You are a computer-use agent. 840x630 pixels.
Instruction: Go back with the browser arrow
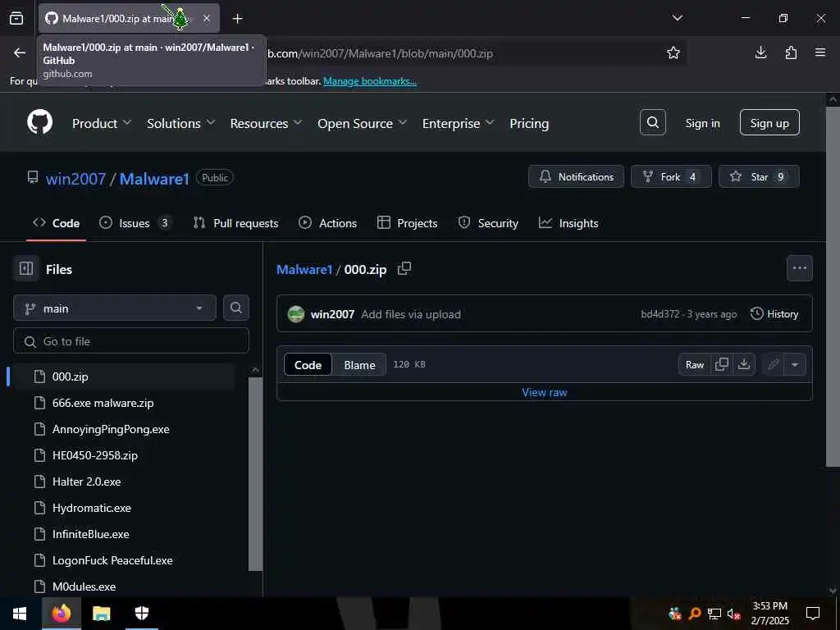coord(20,52)
